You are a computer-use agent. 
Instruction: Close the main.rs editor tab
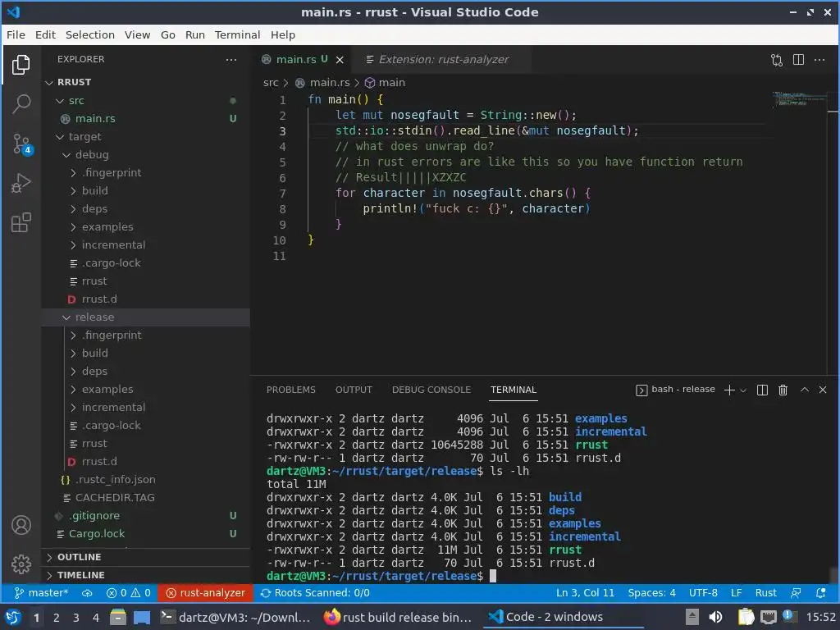340,60
